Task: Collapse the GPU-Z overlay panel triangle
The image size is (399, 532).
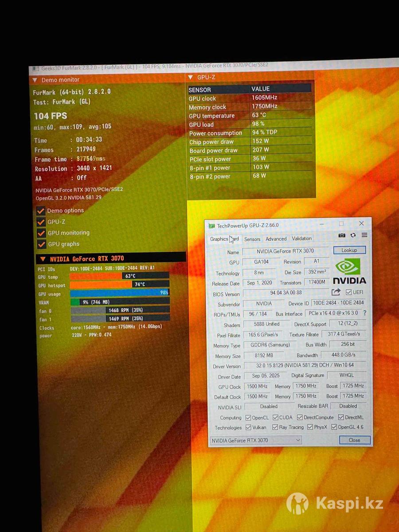Action: click(191, 78)
